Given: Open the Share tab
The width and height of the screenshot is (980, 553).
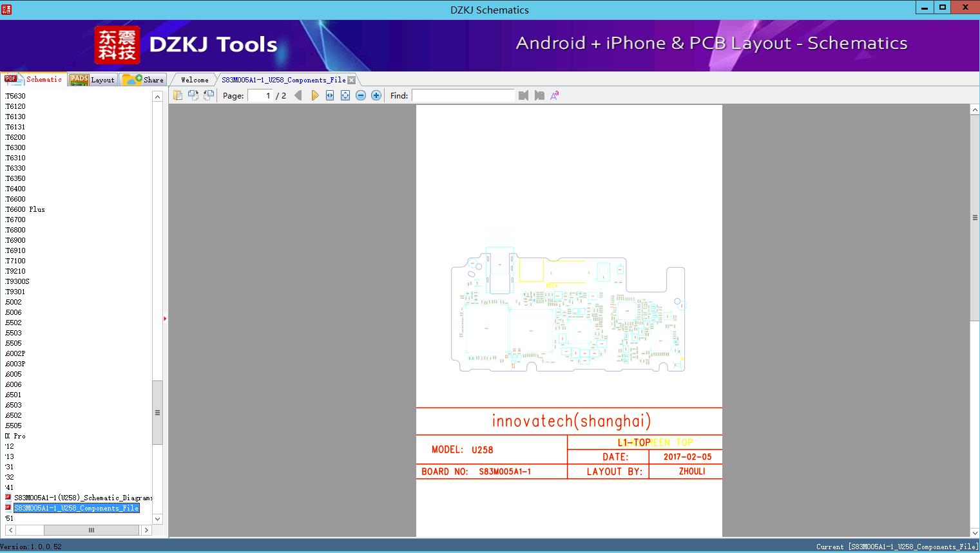Looking at the screenshot, I should (144, 80).
